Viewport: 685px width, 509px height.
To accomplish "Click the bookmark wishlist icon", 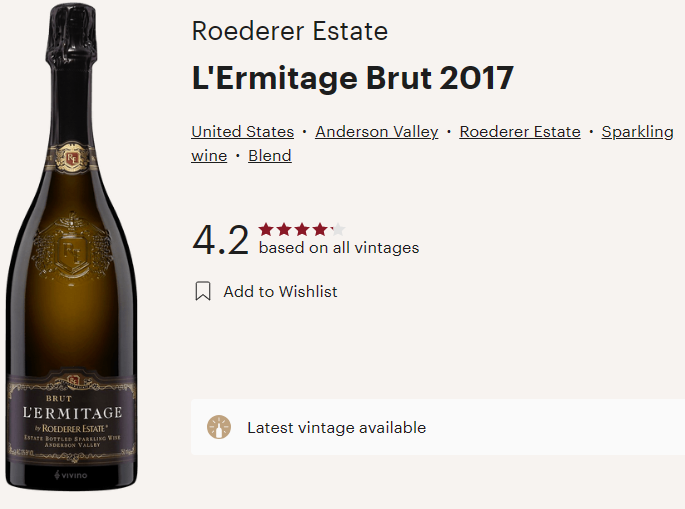I will pyautogui.click(x=203, y=291).
